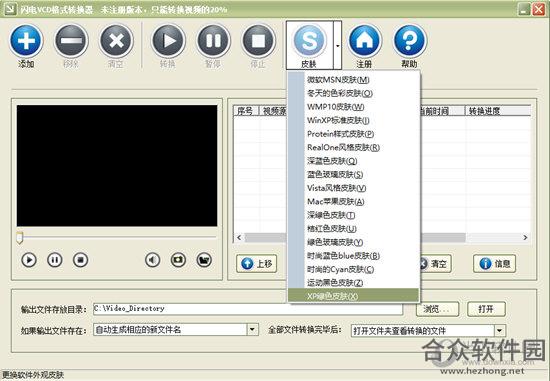Open snapshot folder icon under preview
The image size is (550, 381).
[x=204, y=260]
